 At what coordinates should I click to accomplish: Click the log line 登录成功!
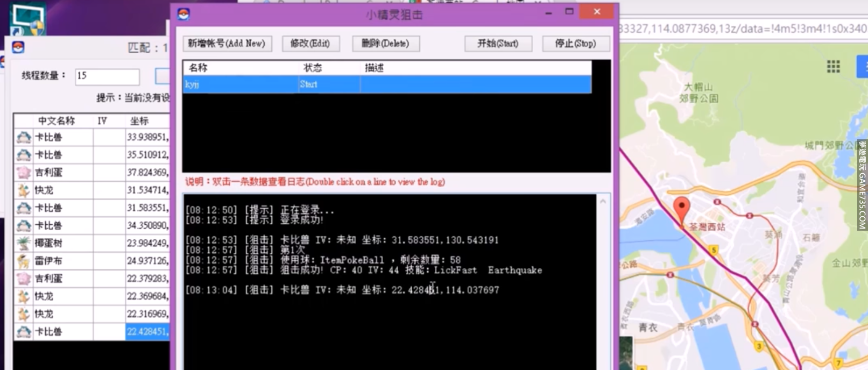pos(255,220)
